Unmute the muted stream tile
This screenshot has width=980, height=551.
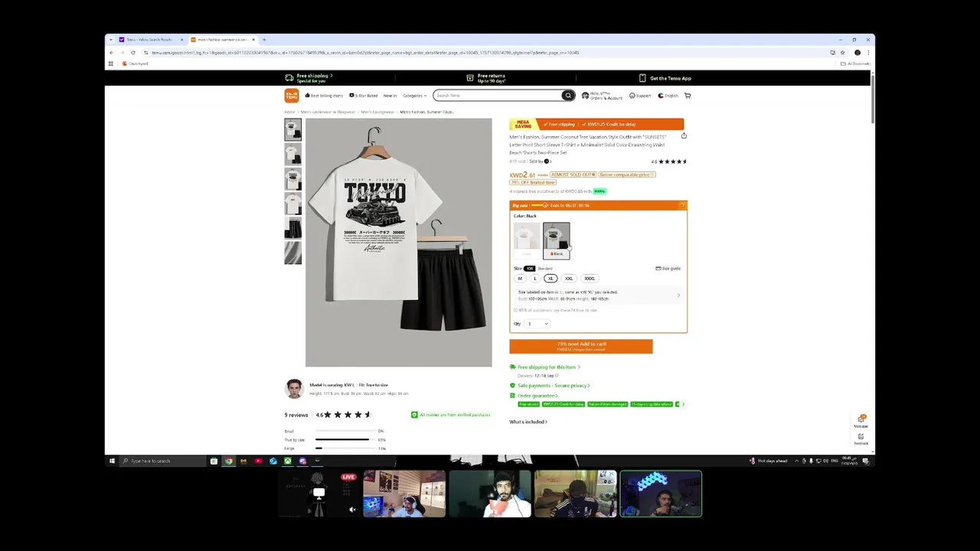pyautogui.click(x=352, y=510)
